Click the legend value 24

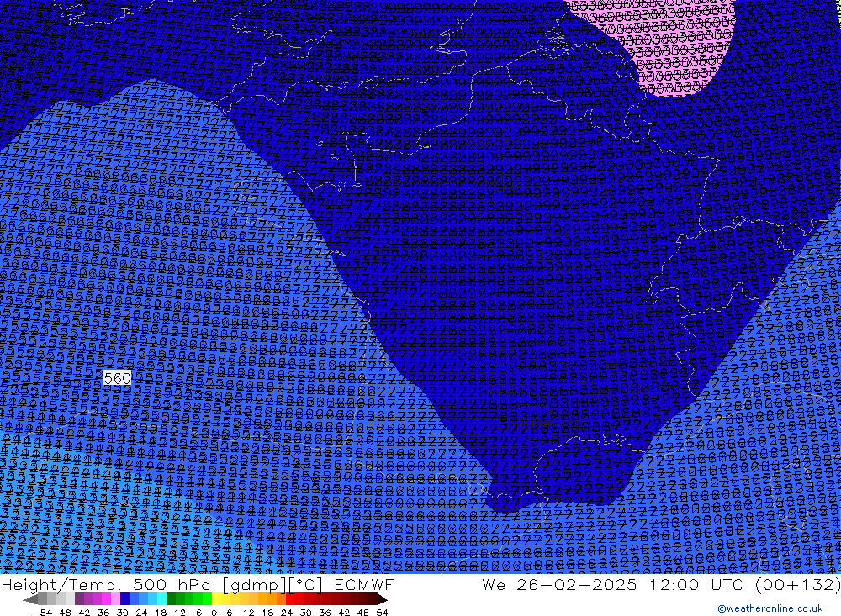[287, 613]
